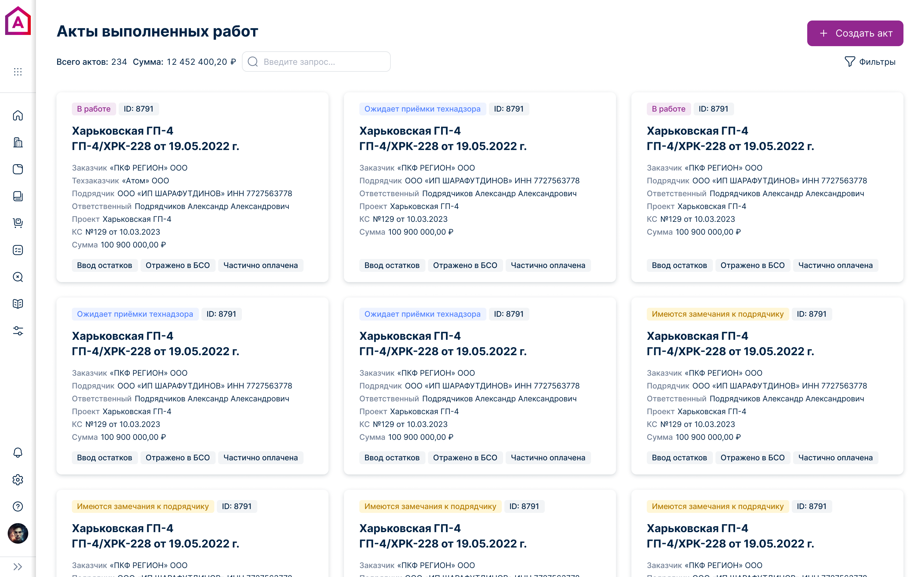Click the home icon in sidebar
924x577 pixels.
(18, 115)
